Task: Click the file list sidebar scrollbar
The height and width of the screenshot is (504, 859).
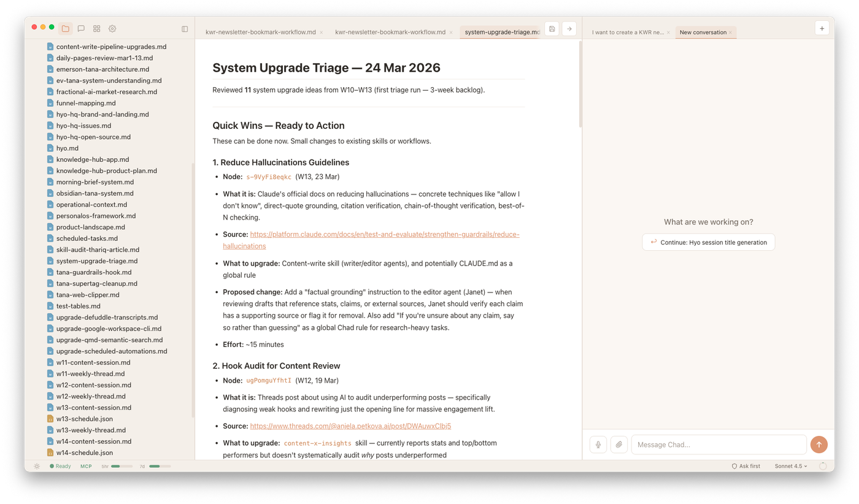Action: (193, 290)
